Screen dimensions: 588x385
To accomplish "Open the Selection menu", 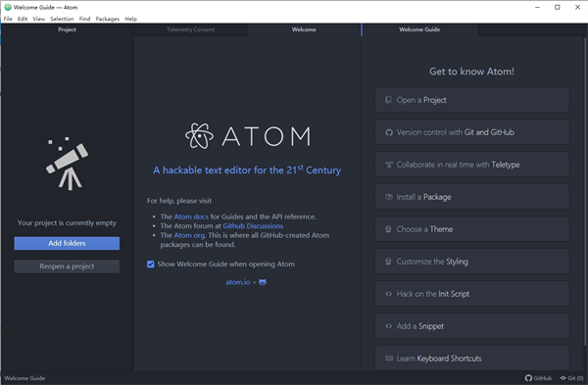I will 62,19.
